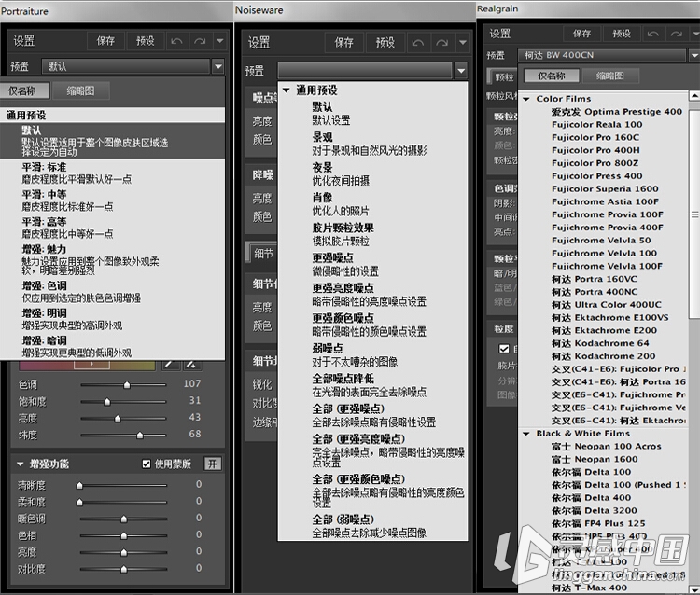Select the eyedropper plus tool in Portraiture
Screen dimensions: 700x595
[191, 365]
